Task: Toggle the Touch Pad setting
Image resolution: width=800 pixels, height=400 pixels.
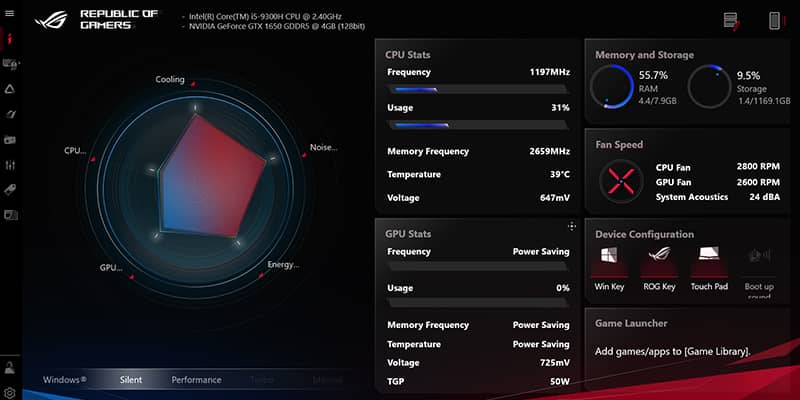Action: pyautogui.click(x=709, y=263)
